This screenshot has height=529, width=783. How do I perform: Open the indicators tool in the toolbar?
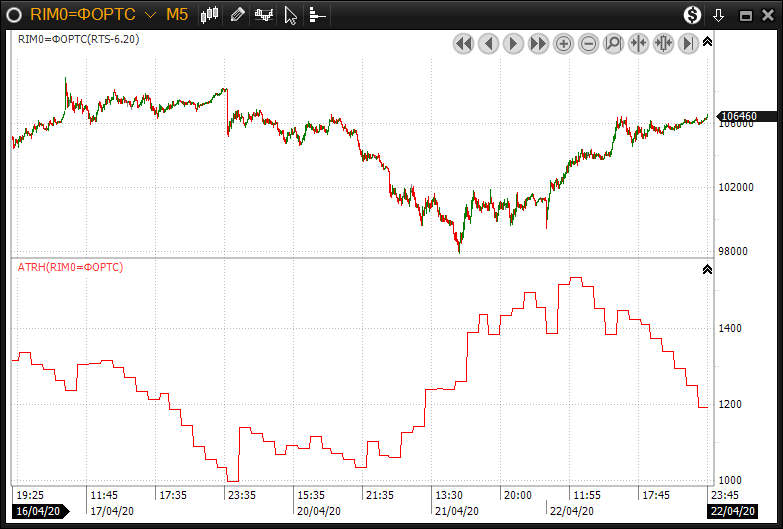tap(264, 15)
